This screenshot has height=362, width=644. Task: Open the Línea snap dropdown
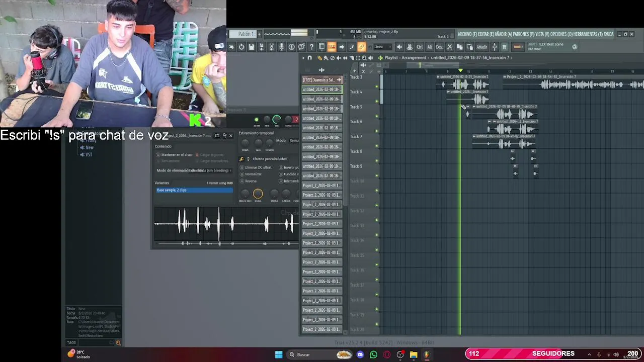(383, 47)
